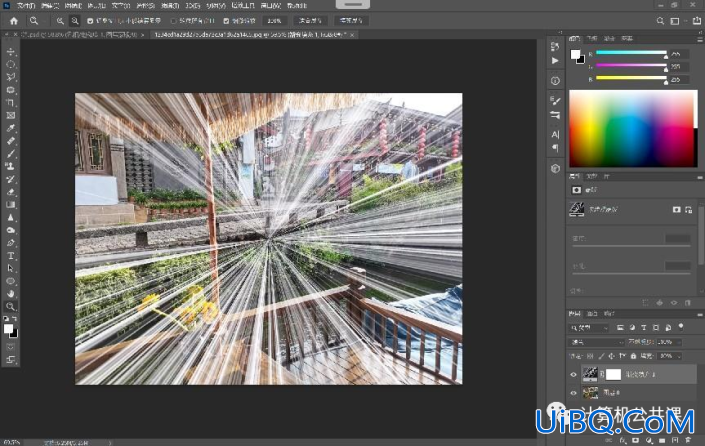This screenshot has height=446, width=705.
Task: Click the Home icon in options bar
Action: click(x=14, y=21)
